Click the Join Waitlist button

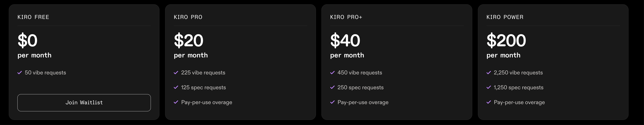tap(84, 103)
